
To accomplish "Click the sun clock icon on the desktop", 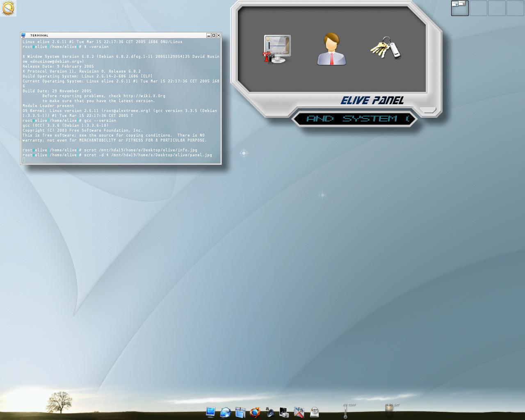I will pos(8,8).
